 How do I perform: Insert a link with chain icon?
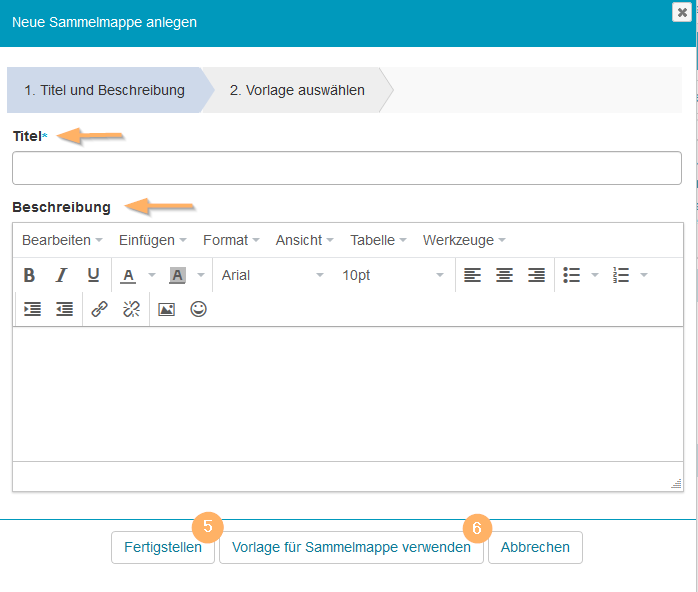[99, 309]
